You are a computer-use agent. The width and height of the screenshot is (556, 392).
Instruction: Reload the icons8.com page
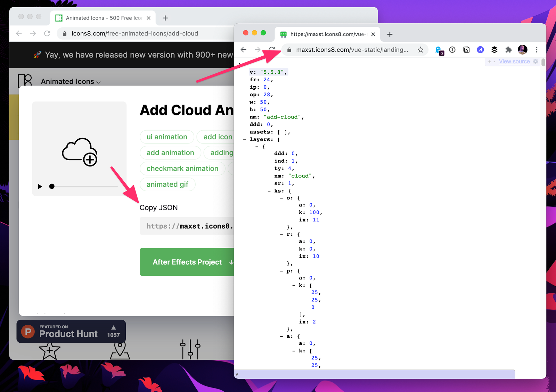[47, 33]
